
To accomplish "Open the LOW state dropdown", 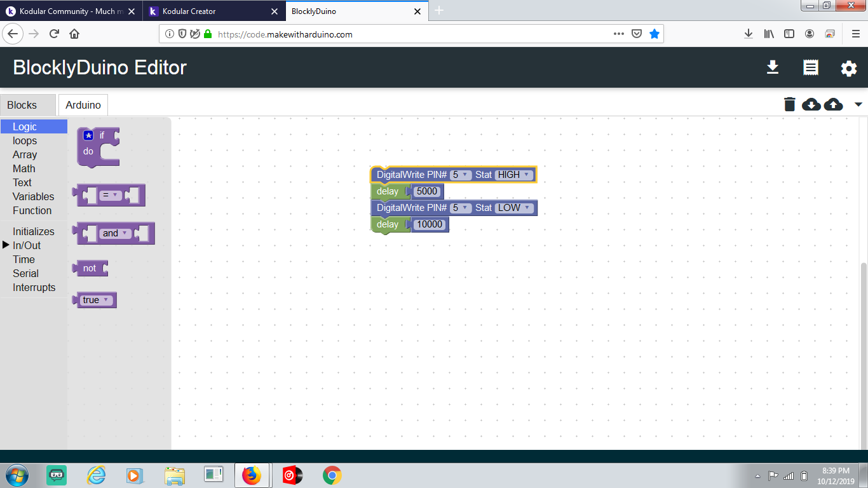I will point(513,208).
